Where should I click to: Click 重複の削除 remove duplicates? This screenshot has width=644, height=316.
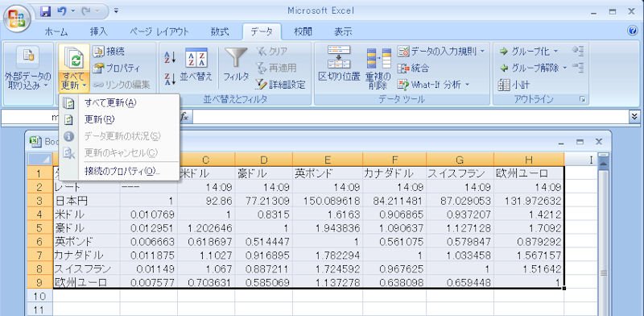pos(378,68)
